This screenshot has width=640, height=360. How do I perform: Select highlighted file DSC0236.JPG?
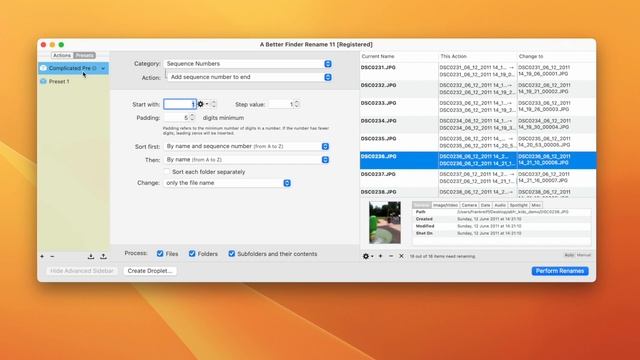(x=478, y=160)
